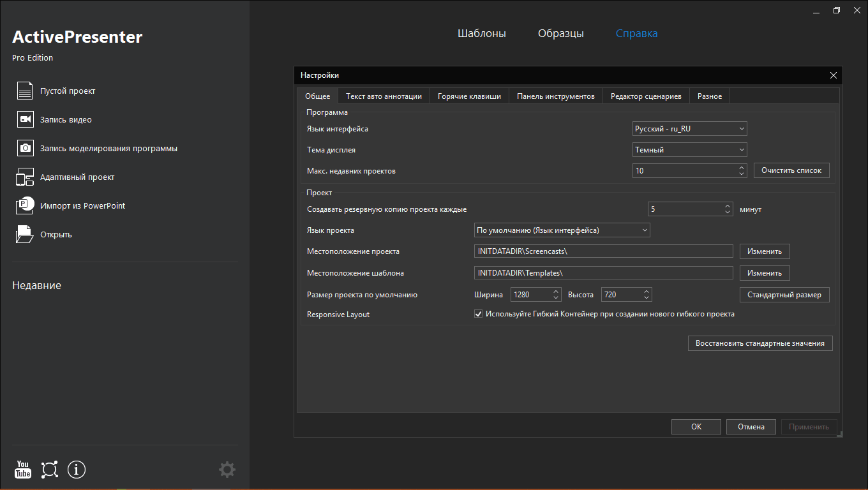Decrease project height value
Screen dimensions: 868x490
(647, 298)
